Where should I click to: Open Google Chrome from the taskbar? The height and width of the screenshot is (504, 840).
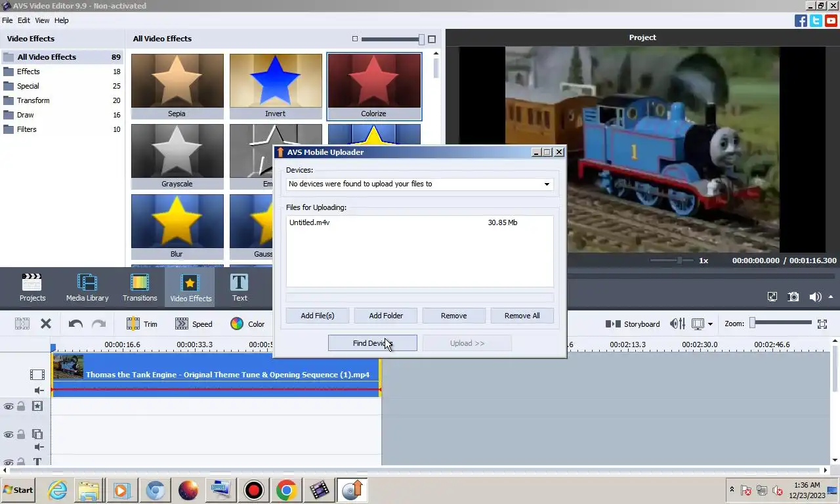click(x=286, y=490)
